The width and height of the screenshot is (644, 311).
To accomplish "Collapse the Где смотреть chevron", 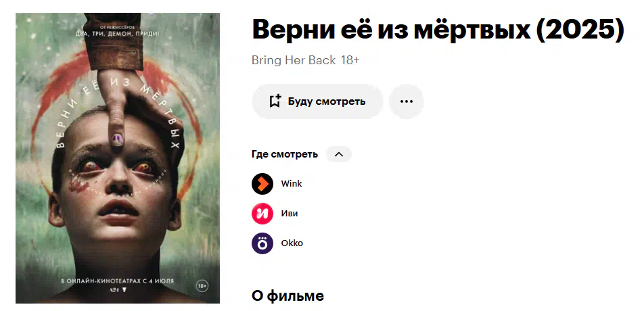I will [x=338, y=154].
